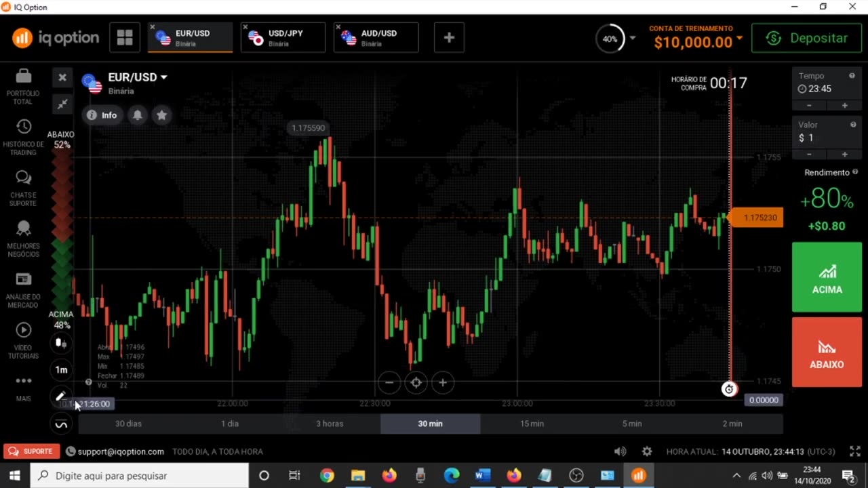Zoom in chart with plus button

(x=442, y=383)
